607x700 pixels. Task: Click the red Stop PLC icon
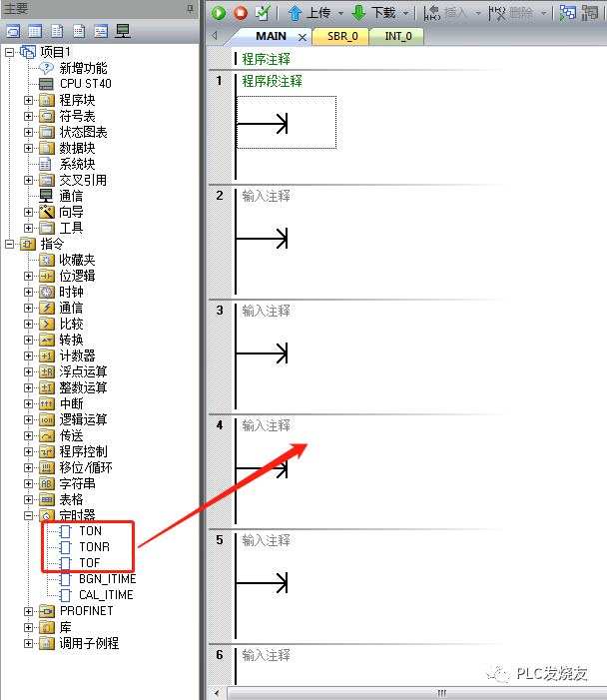point(241,13)
